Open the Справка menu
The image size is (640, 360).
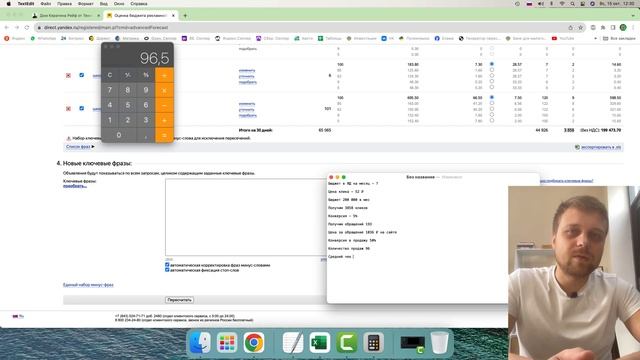[139, 4]
